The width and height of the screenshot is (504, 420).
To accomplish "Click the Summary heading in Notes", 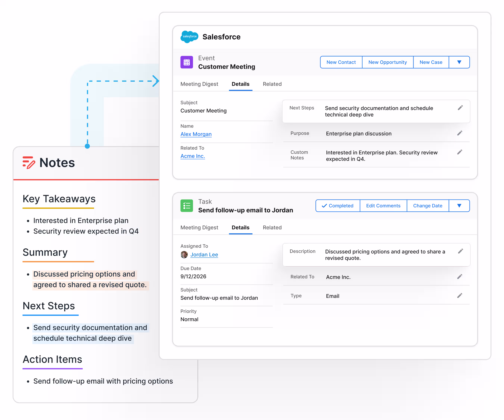I will click(45, 253).
